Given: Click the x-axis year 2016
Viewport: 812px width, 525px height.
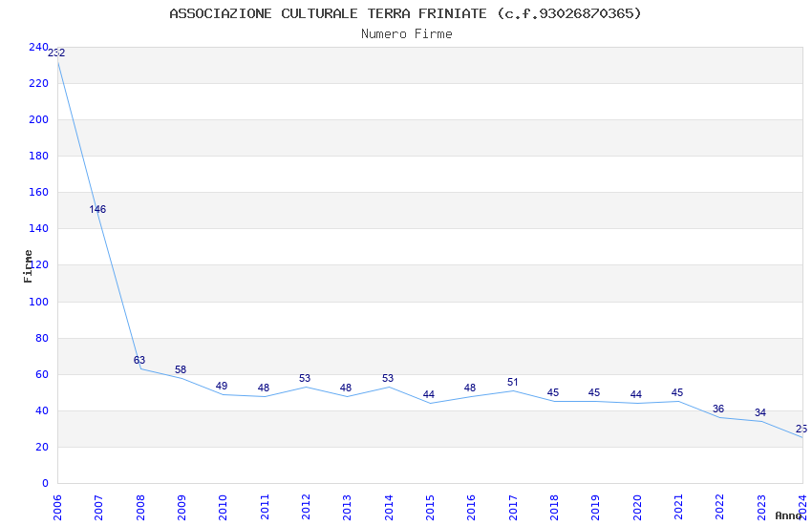Looking at the screenshot, I should (471, 508).
